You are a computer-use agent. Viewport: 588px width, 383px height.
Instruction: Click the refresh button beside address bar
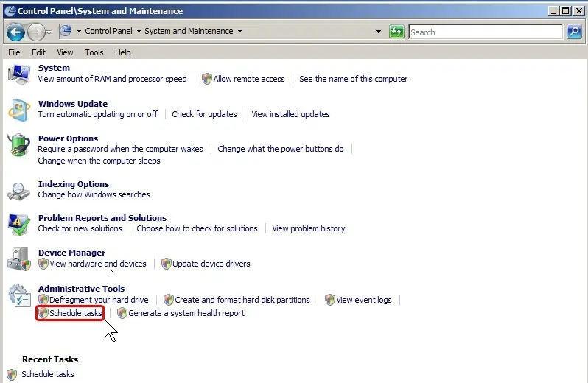396,32
